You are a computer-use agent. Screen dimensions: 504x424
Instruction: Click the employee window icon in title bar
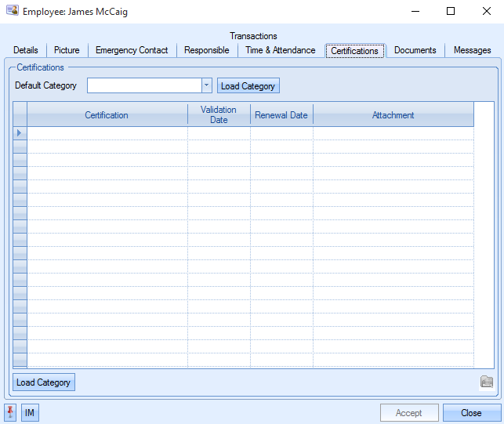coord(12,12)
